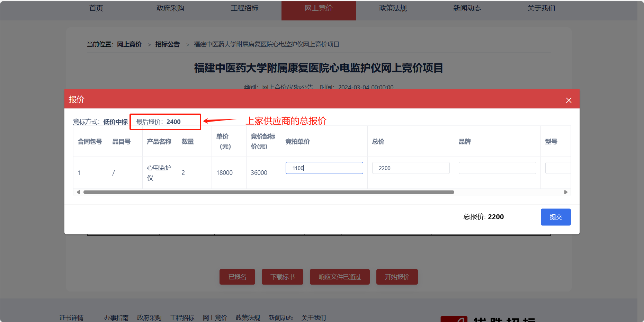This screenshot has height=322, width=644.
Task: Click the 提交 submit button
Action: tap(555, 217)
